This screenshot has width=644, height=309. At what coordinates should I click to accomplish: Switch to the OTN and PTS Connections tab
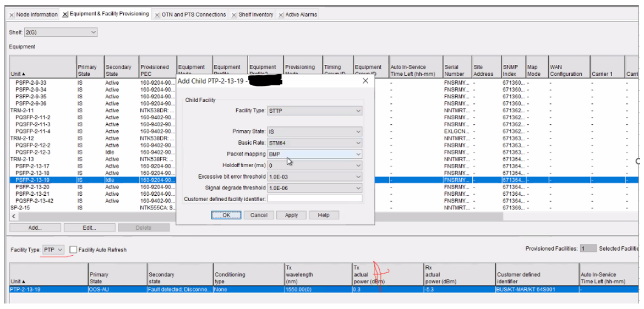[194, 15]
